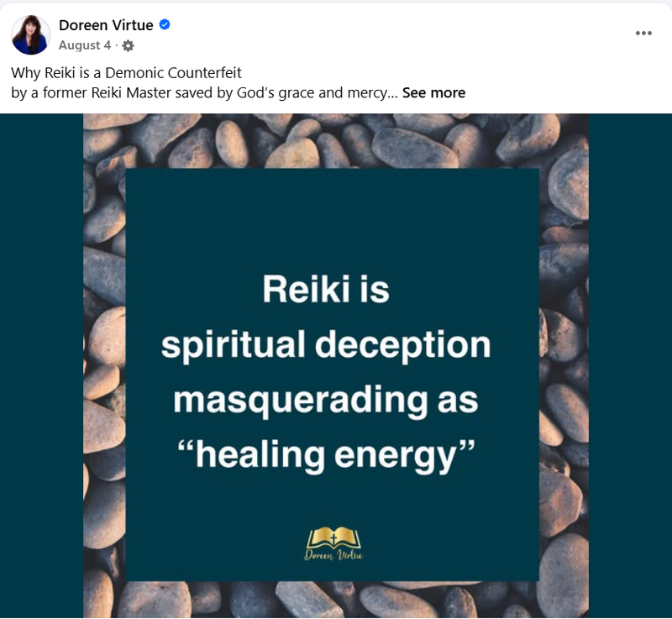The width and height of the screenshot is (672, 619).
Task: Click the pebble border above the teal square
Action: click(336, 141)
